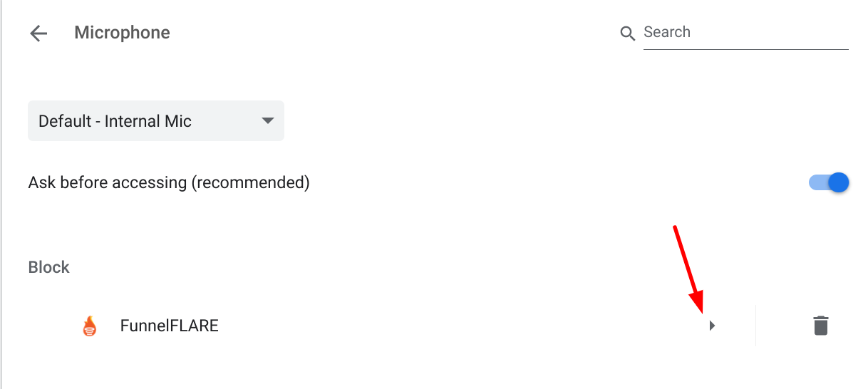Disable Ask before accessing switch
The width and height of the screenshot is (868, 389).
[x=829, y=182]
